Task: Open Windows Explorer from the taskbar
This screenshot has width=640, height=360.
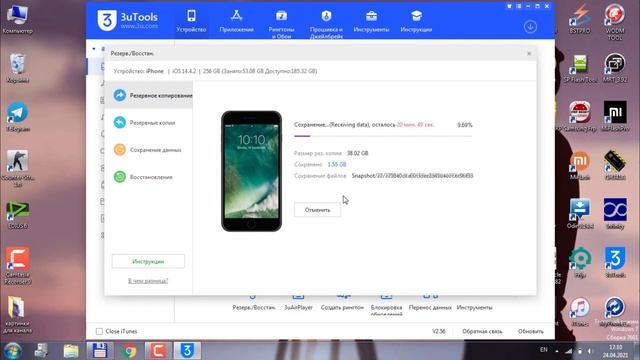Action: pyautogui.click(x=71, y=351)
